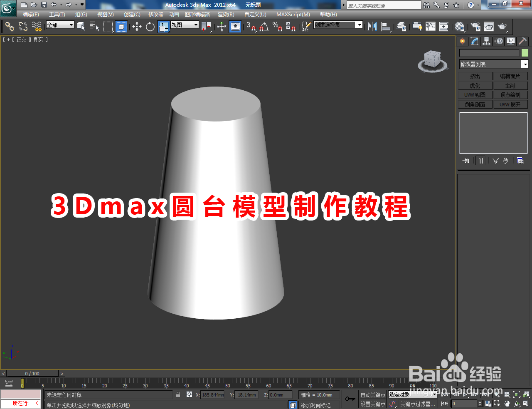Image resolution: width=532 pixels, height=409 pixels.
Task: Activate the Select and Rotate tool
Action: pyautogui.click(x=150, y=27)
